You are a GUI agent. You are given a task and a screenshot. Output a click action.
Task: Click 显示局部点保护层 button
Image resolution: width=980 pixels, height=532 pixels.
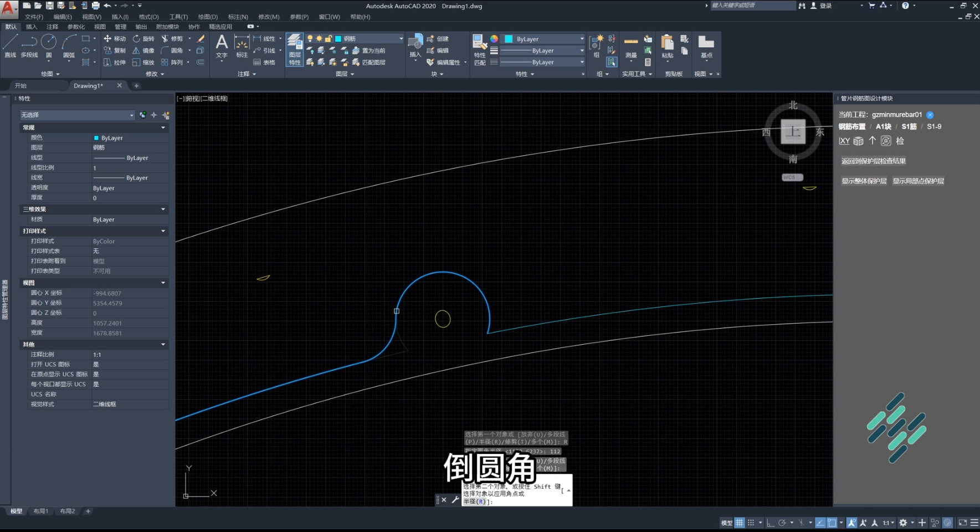(x=918, y=181)
